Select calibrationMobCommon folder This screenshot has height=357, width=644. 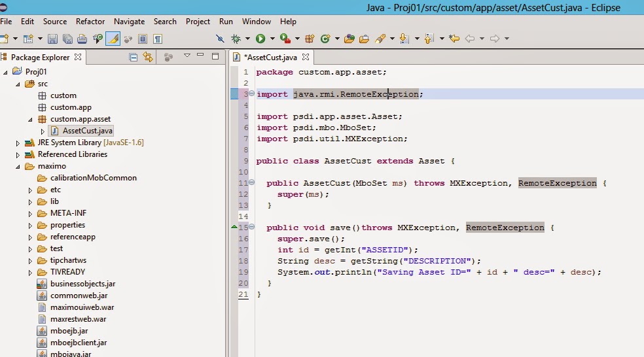pyautogui.click(x=93, y=178)
